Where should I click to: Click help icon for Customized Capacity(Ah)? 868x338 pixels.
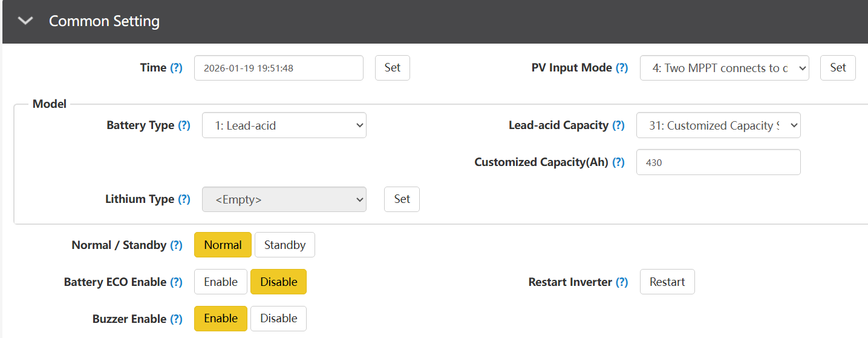[618, 162]
